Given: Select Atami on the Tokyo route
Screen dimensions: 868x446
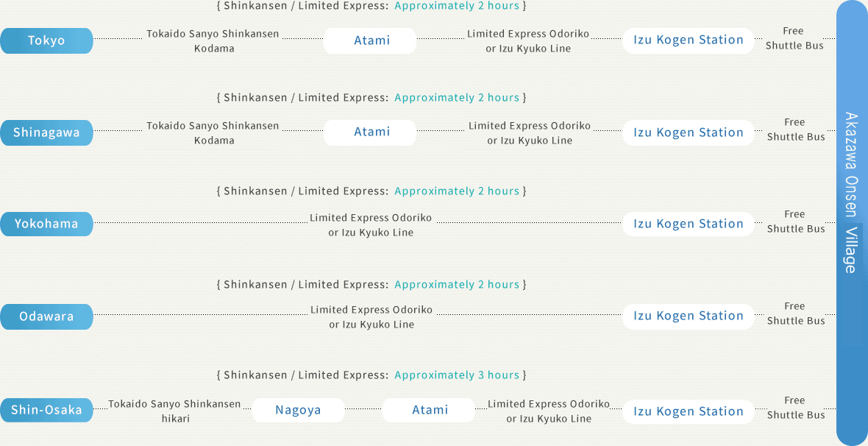Looking at the screenshot, I should 370,40.
